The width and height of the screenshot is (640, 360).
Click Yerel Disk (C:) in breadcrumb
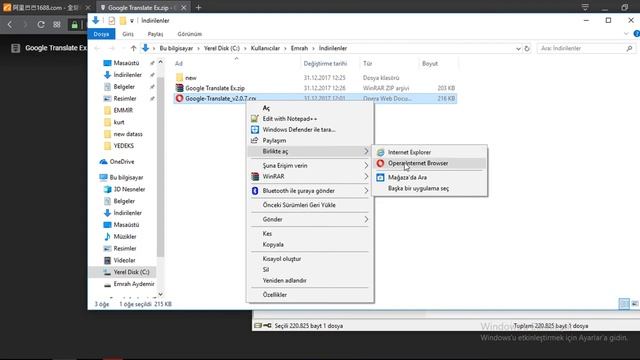click(x=222, y=49)
